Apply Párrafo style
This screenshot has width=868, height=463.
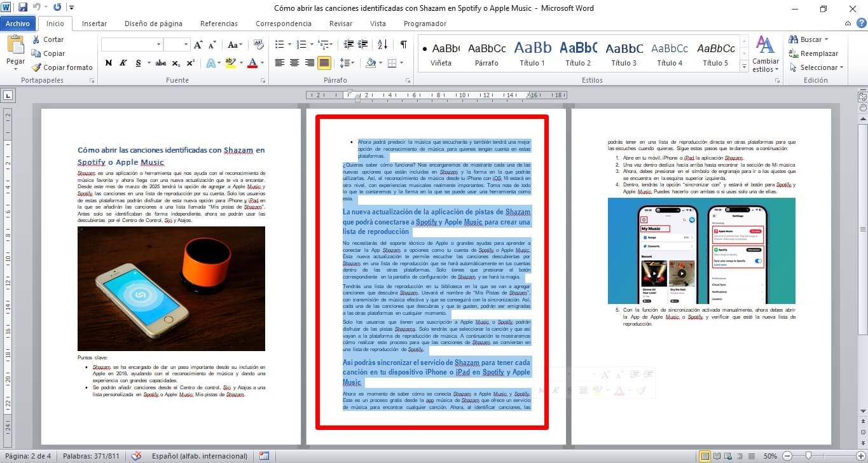pyautogui.click(x=487, y=54)
